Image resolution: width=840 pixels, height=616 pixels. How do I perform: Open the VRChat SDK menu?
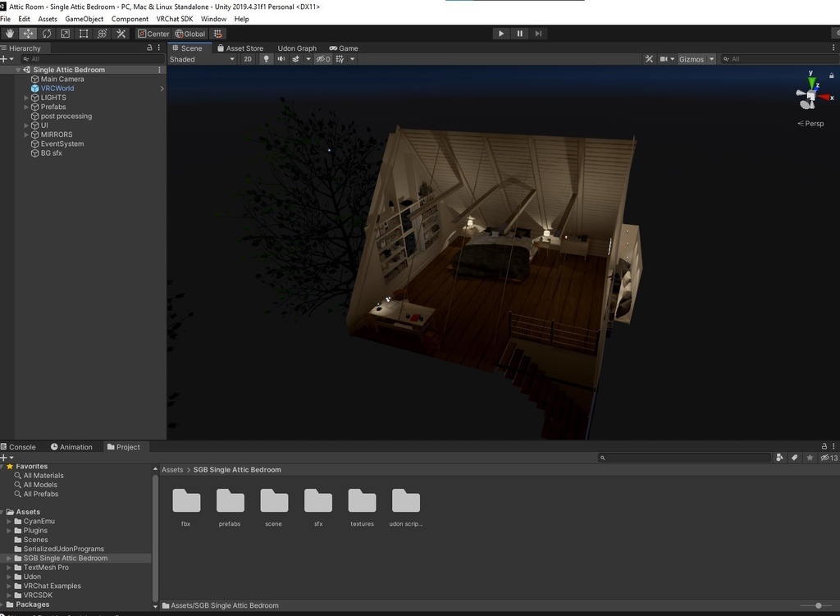pos(174,18)
